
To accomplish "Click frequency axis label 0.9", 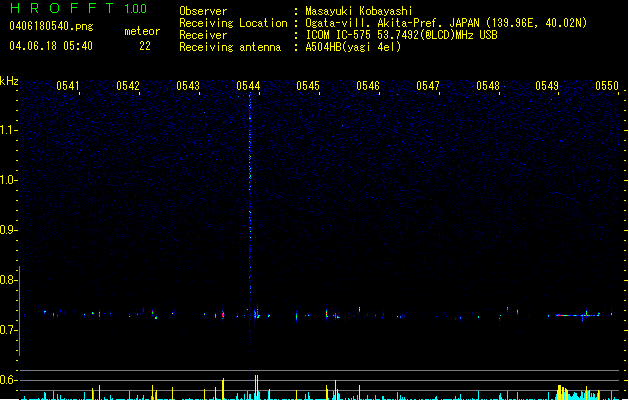I will (x=8, y=230).
